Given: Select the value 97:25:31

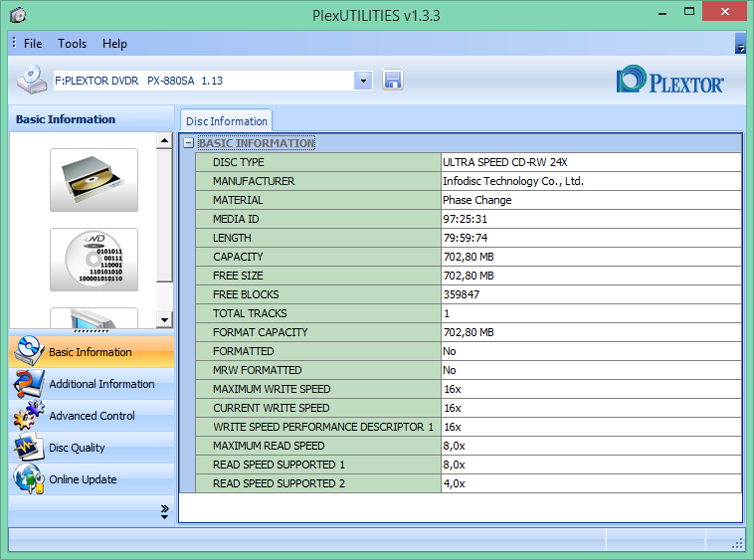Looking at the screenshot, I should click(x=465, y=219).
